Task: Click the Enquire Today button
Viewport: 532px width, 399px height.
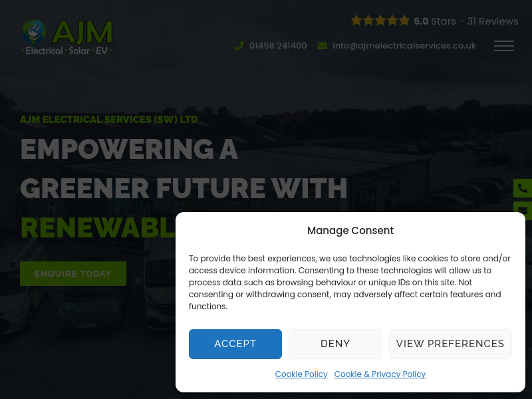Action: pos(73,273)
